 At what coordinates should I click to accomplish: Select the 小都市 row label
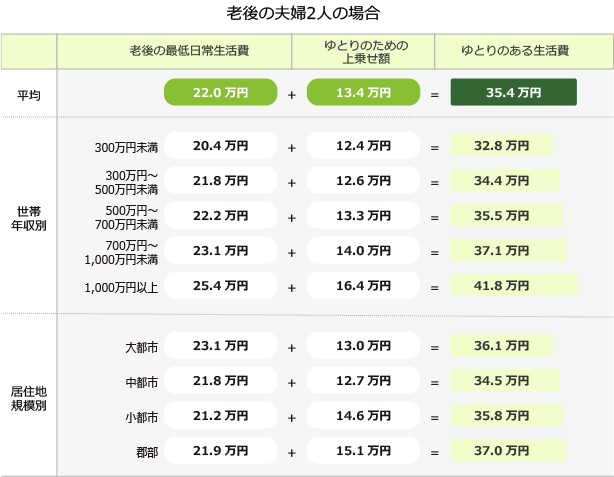142,417
